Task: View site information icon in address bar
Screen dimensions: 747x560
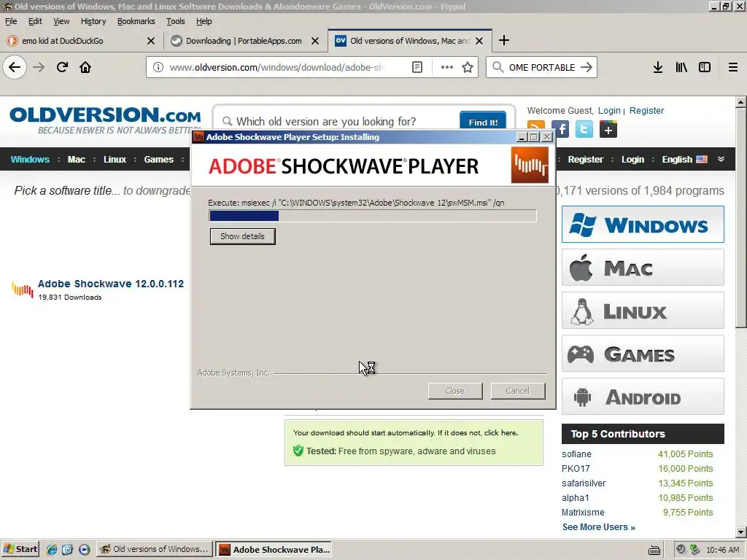Action: click(158, 67)
